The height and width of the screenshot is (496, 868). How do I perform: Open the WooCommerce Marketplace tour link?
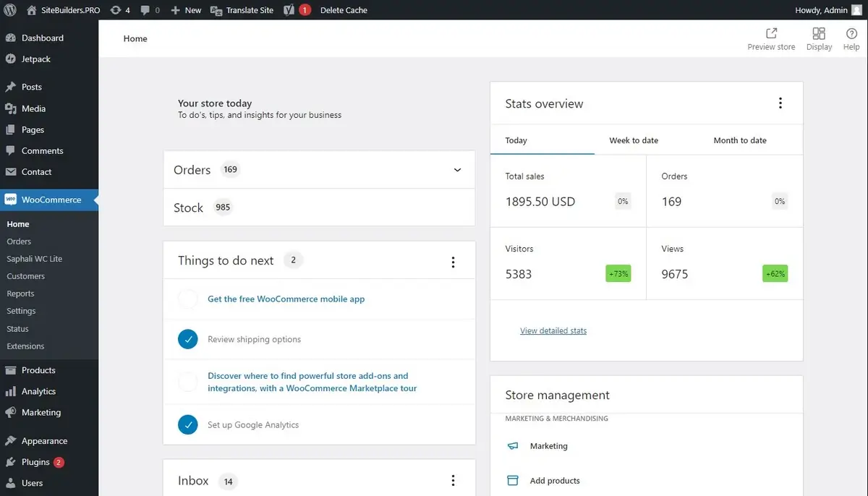tap(312, 382)
